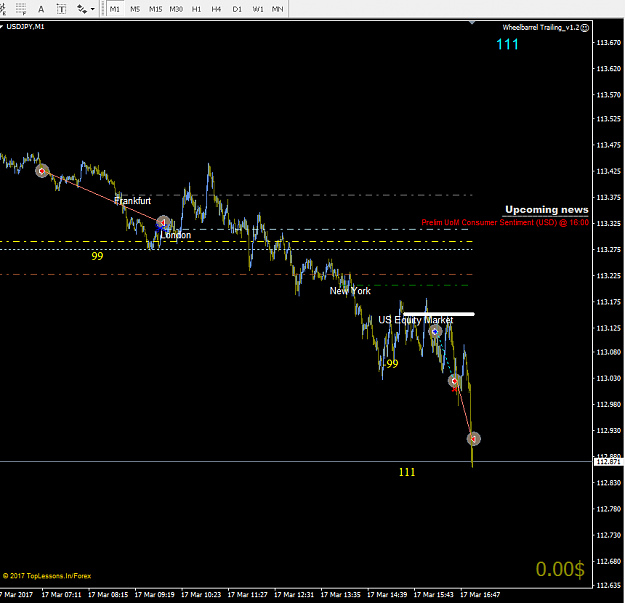Viewport: 625px width, 603px height.
Task: Click the white horizontal line object
Action: [439, 314]
